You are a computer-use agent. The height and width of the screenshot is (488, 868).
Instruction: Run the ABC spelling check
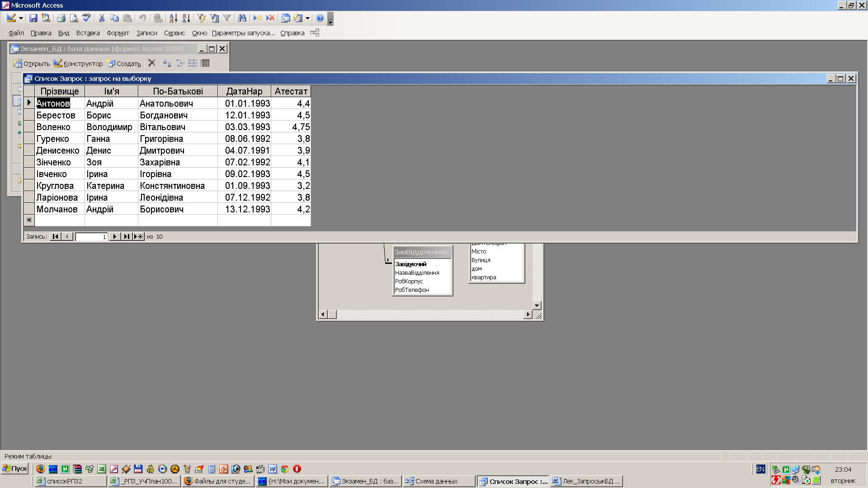click(86, 18)
